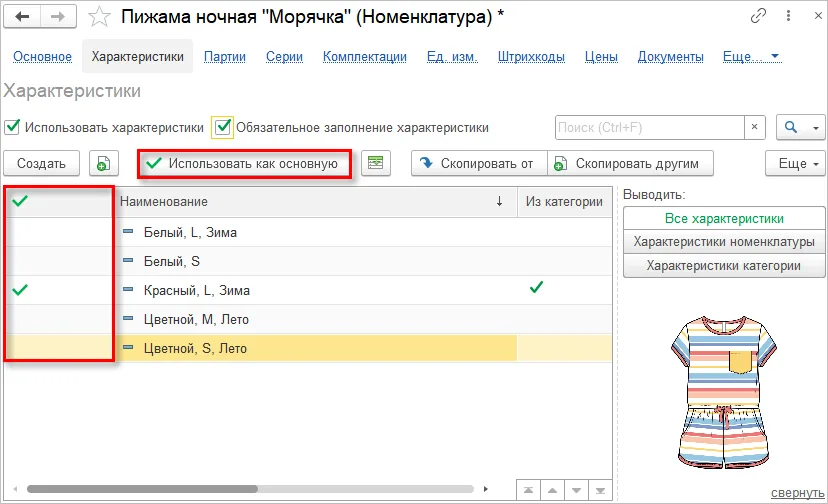Focus the Поиск (Ctrl+F) search field
Viewport: 828px width, 504px height.
click(650, 127)
